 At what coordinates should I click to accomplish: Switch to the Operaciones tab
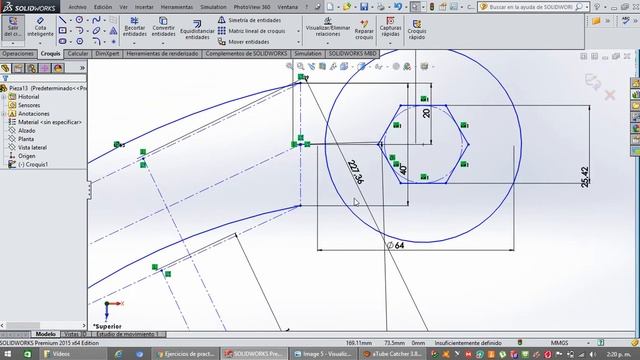point(18,53)
